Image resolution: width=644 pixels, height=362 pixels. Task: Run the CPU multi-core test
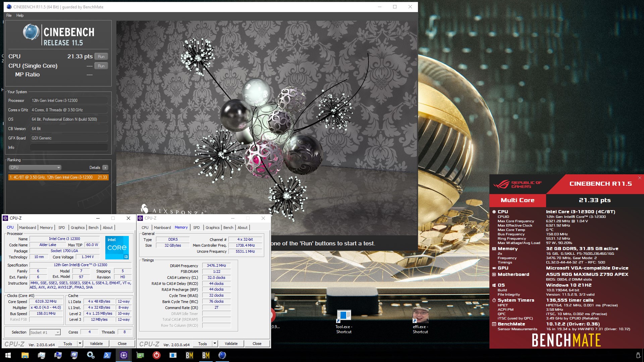[101, 57]
